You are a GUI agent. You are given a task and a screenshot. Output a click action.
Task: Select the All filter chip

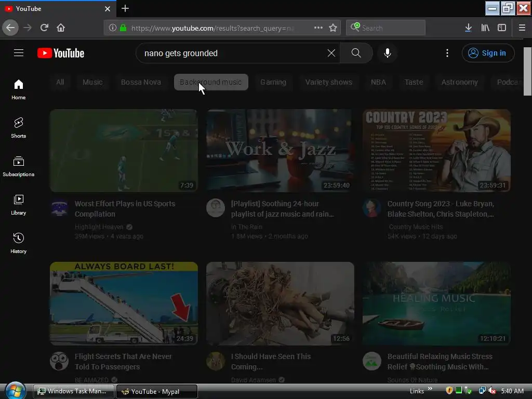pos(60,82)
